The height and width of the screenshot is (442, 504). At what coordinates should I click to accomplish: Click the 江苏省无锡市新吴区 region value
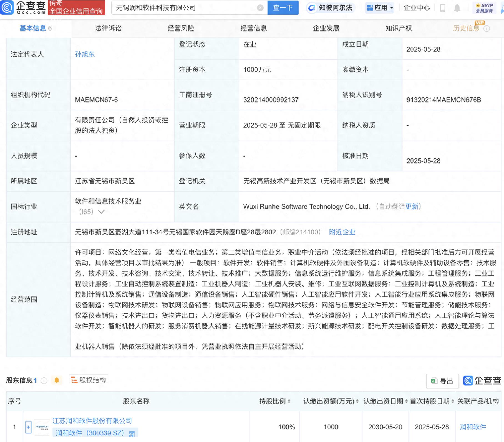(x=105, y=181)
